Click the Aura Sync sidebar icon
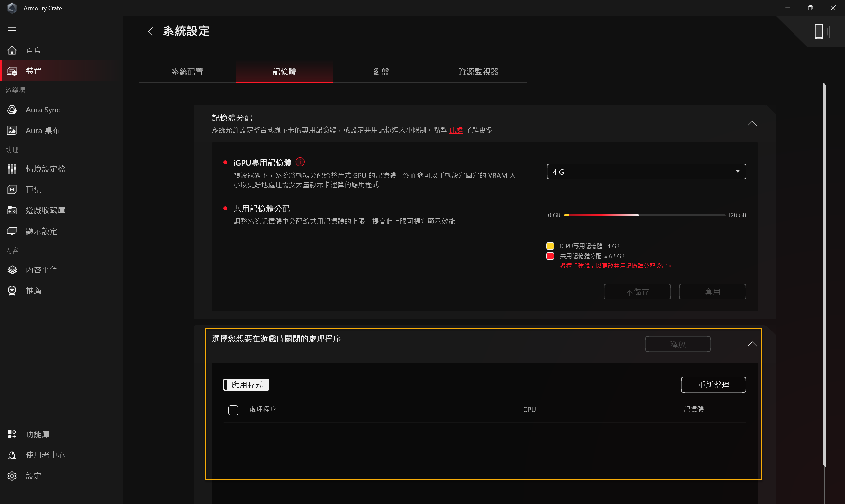The width and height of the screenshot is (845, 504). [x=12, y=110]
